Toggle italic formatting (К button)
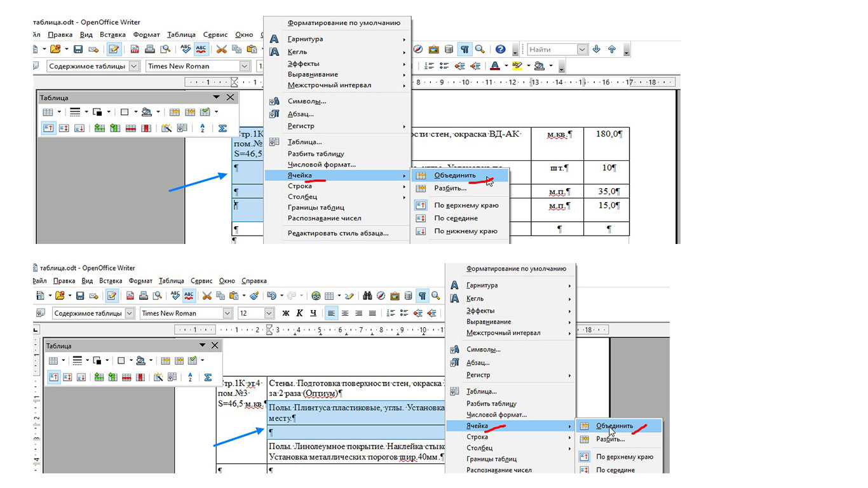 [x=299, y=313]
